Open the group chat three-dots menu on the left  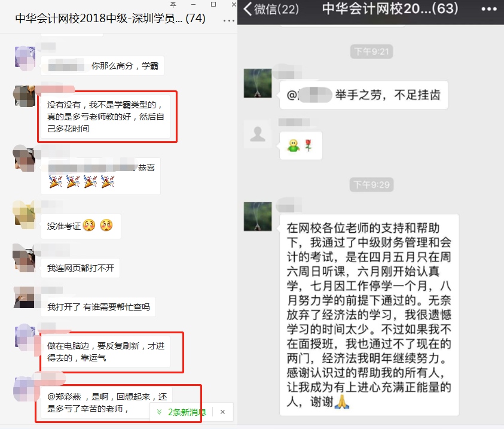[x=228, y=20]
